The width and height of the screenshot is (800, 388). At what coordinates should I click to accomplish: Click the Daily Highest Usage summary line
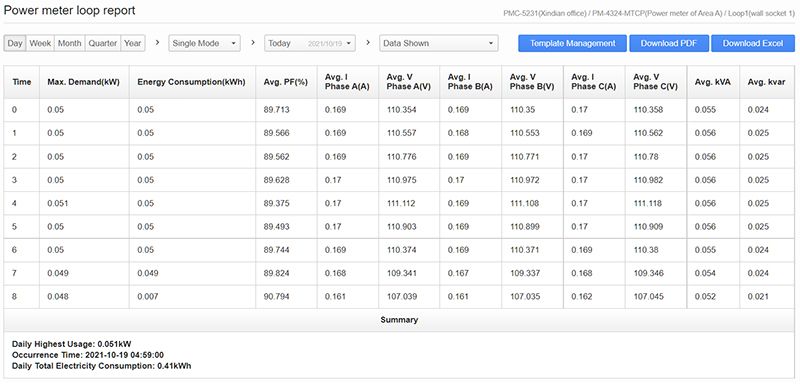tap(71, 344)
